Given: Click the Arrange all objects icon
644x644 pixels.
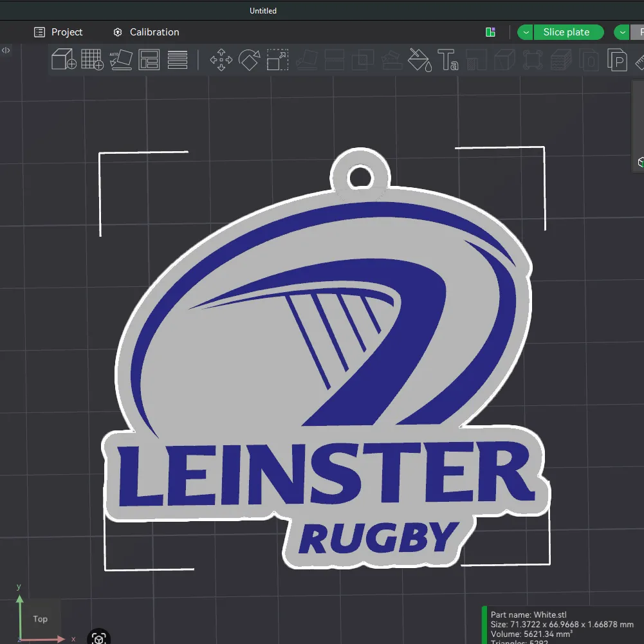Looking at the screenshot, I should point(149,60).
